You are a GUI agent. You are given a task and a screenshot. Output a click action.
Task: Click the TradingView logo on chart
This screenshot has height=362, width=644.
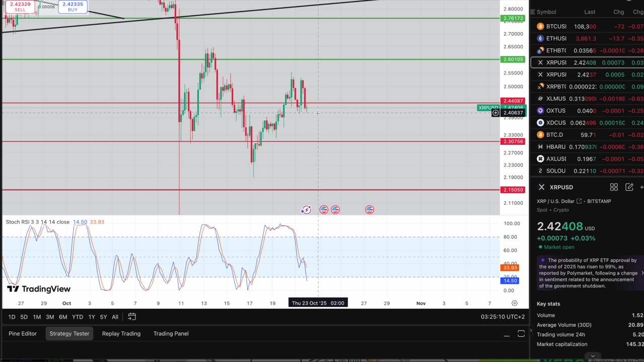39,289
